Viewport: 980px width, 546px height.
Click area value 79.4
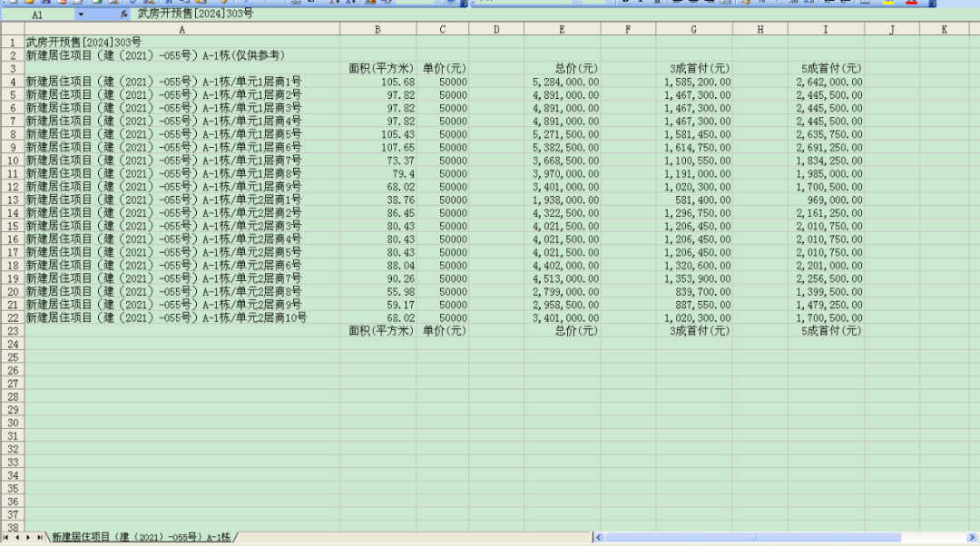(x=378, y=173)
